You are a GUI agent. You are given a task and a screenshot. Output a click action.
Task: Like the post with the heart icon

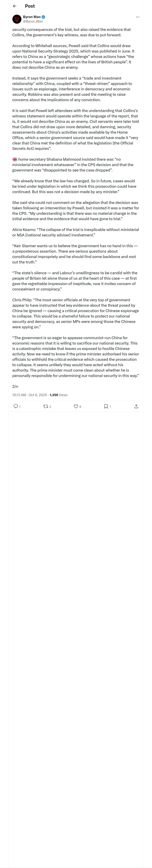(x=76, y=406)
